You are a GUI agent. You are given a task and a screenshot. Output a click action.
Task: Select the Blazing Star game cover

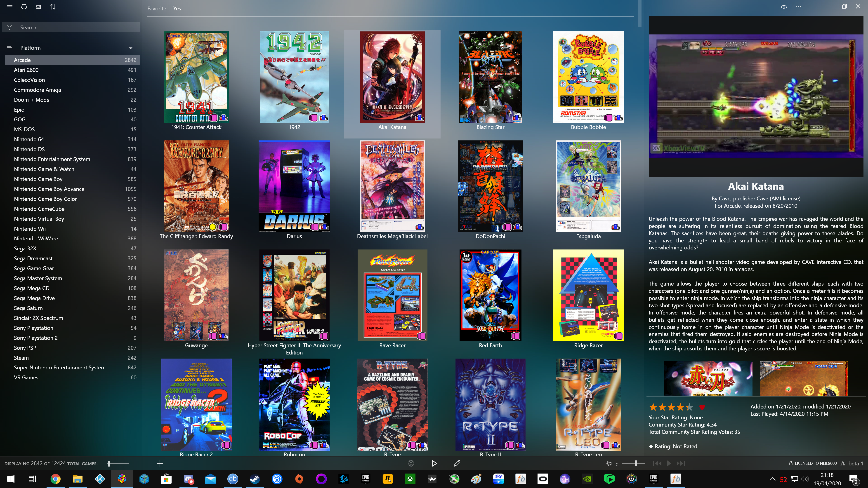[x=490, y=77]
